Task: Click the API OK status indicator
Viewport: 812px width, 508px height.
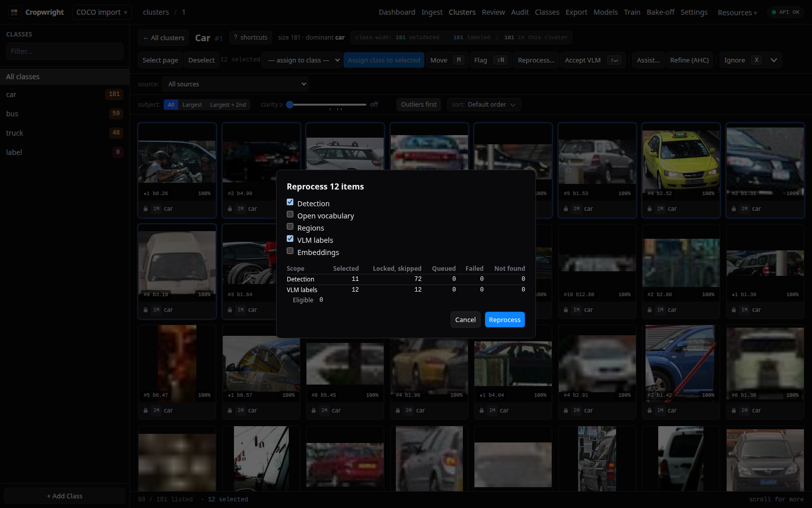Action: tap(785, 12)
